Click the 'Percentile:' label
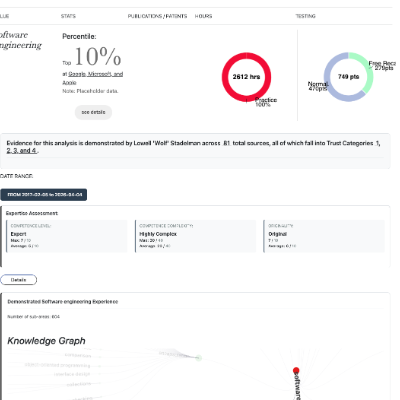The height and width of the screenshot is (400, 400). tap(79, 36)
